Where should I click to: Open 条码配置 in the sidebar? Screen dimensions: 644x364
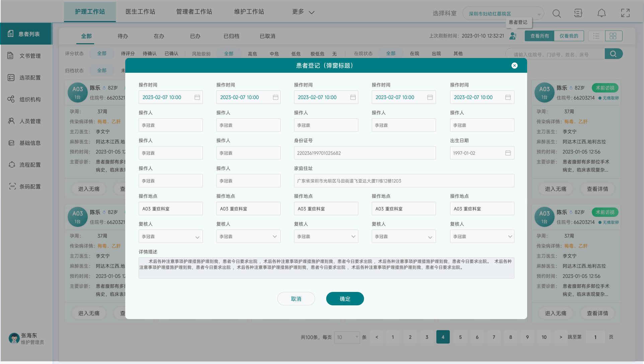point(26,186)
